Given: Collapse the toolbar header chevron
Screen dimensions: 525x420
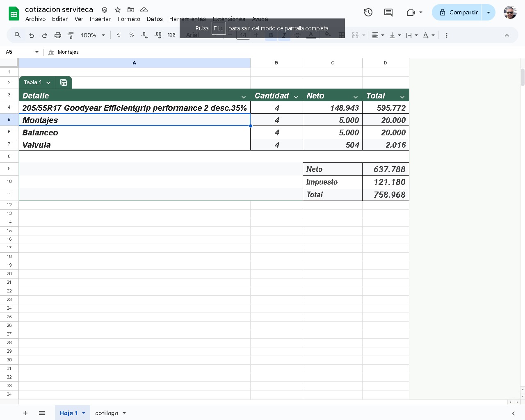Looking at the screenshot, I should pos(507,35).
